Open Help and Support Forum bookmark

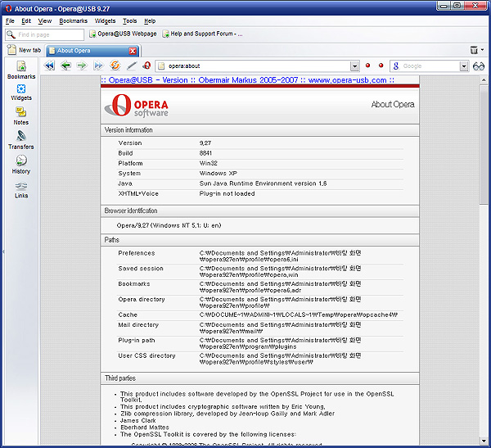coord(202,34)
